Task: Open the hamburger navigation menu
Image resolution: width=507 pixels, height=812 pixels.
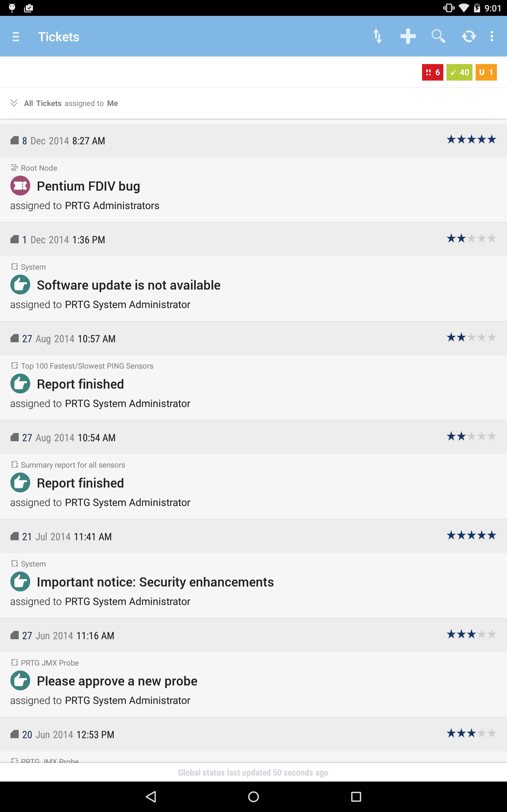Action: (16, 36)
